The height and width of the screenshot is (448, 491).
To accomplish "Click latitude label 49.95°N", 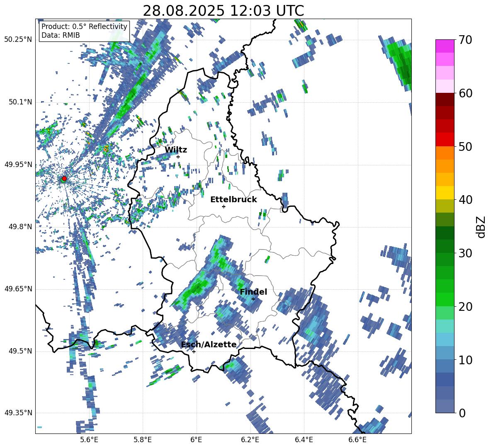I will [18, 164].
